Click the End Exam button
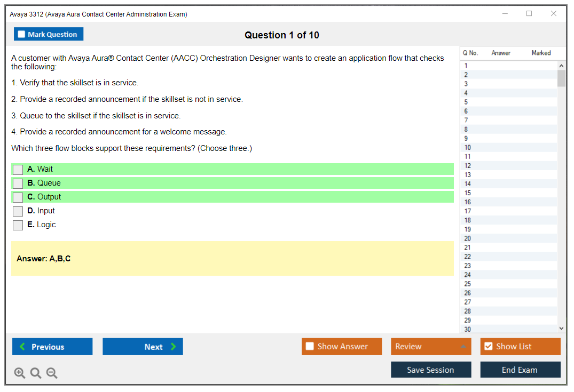This screenshot has width=574, height=392. tap(520, 370)
